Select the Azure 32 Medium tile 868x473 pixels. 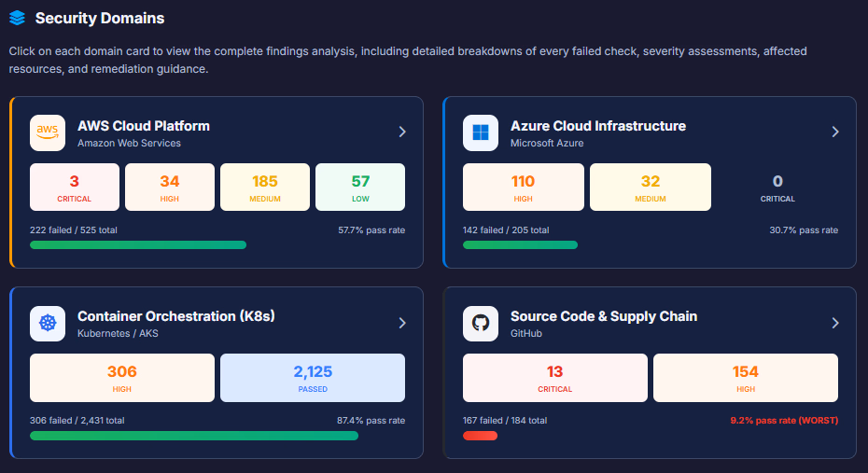coord(651,187)
